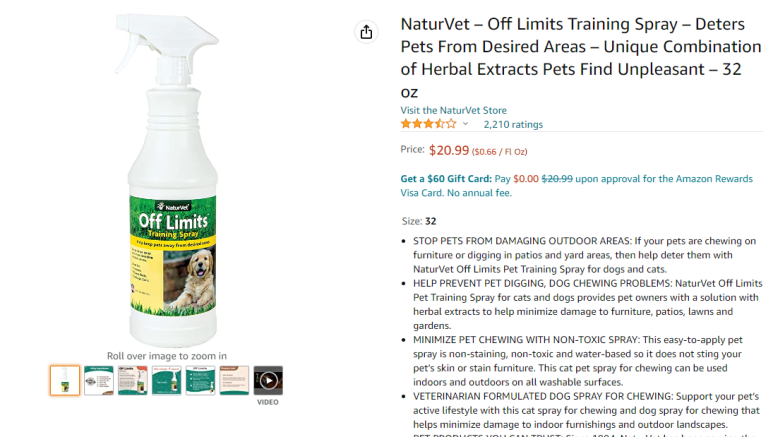The width and height of the screenshot is (773, 437).
Task: Click the Size 32 label
Action: 419,221
